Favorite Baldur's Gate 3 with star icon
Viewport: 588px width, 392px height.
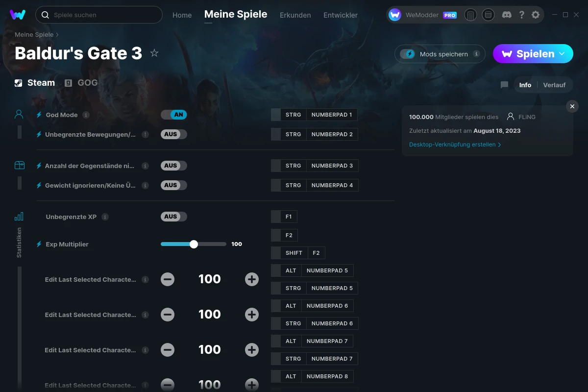[x=154, y=53]
